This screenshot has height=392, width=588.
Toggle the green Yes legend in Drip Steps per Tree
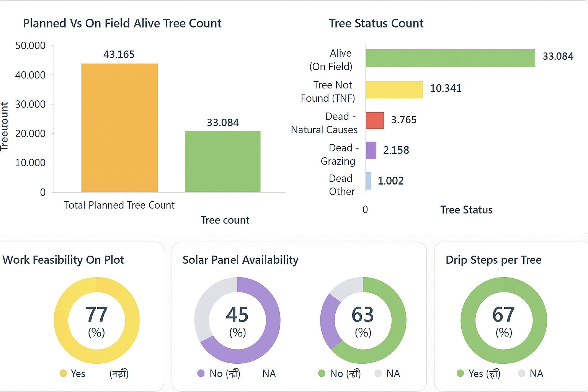[x=478, y=374]
